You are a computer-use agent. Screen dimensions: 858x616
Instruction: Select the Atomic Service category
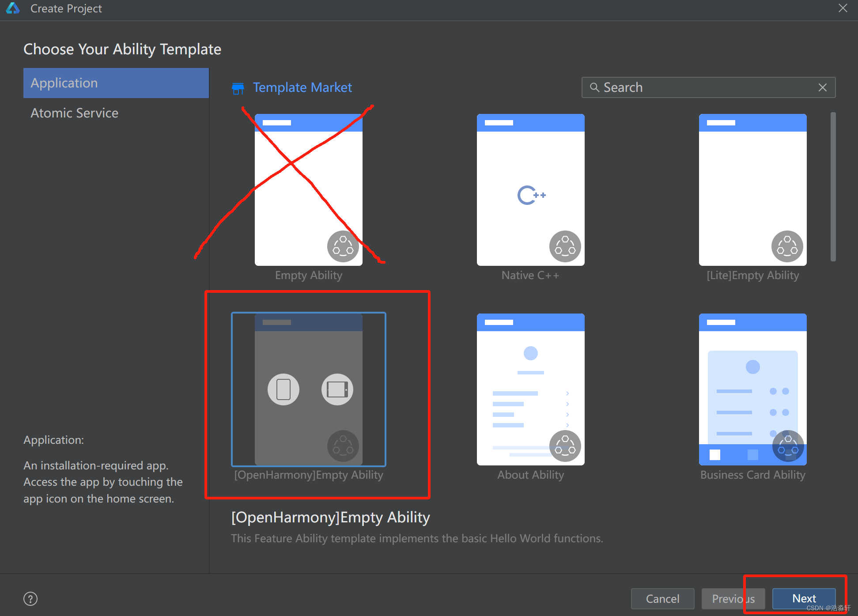116,113
